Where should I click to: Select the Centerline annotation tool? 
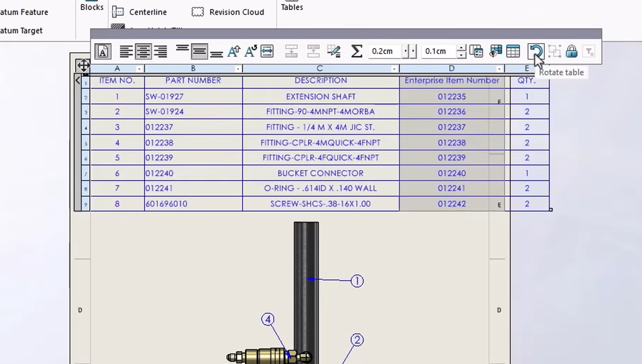(x=140, y=13)
